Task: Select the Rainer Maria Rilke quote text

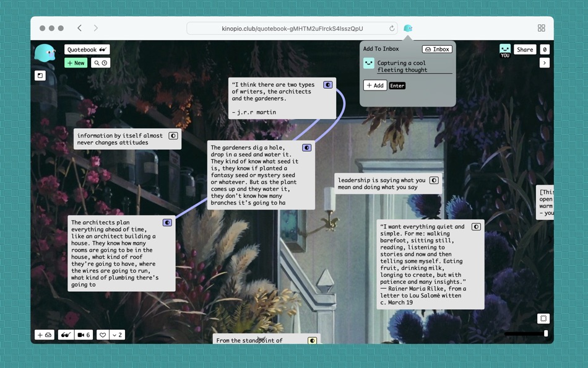Action: pos(423,265)
